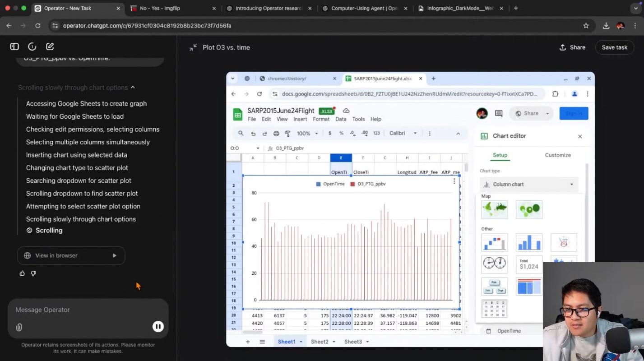Collapse the Plot O3 vs. time view
Image resolution: width=644 pixels, height=361 pixels.
193,47
